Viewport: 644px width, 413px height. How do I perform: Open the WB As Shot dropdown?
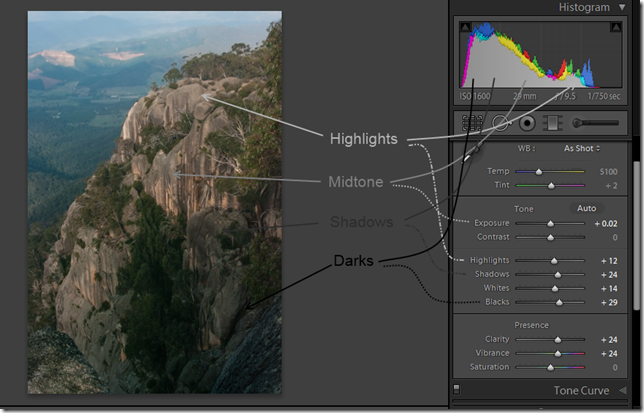tap(582, 148)
